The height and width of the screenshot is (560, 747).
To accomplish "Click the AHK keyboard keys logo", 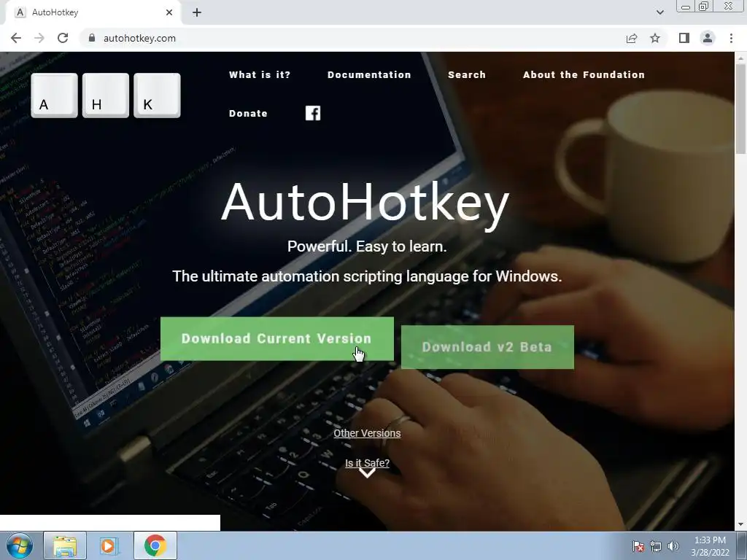I will (106, 96).
